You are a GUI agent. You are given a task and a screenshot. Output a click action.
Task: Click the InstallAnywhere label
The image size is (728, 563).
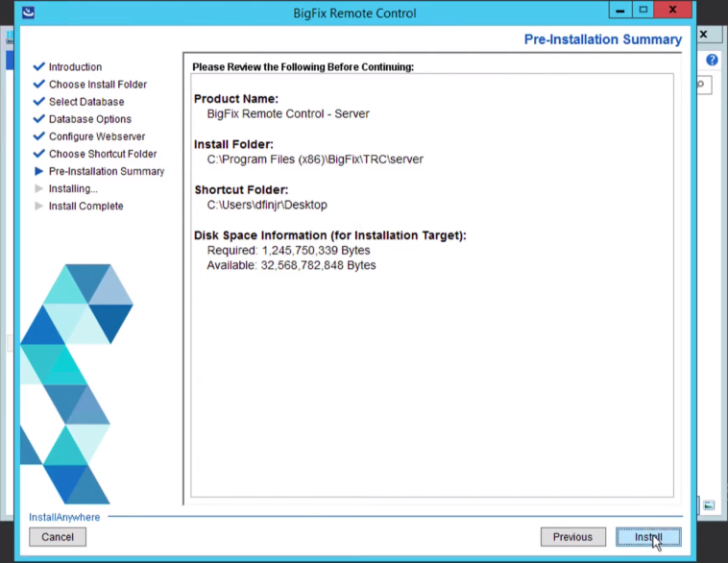[64, 517]
